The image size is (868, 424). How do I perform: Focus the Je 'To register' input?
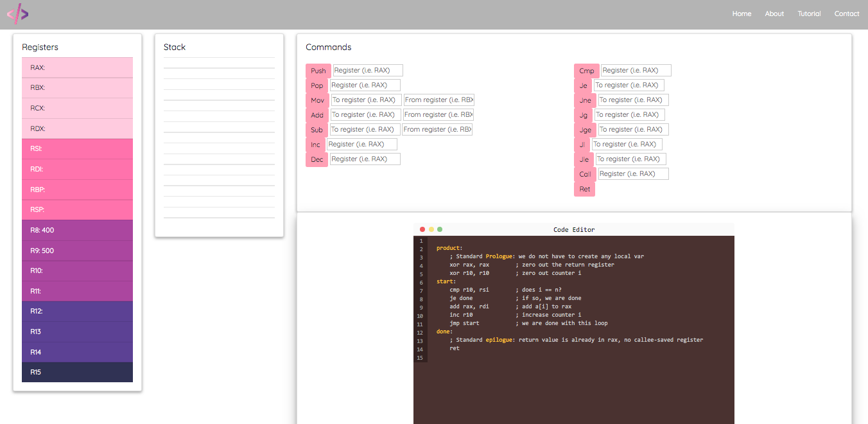coord(629,85)
